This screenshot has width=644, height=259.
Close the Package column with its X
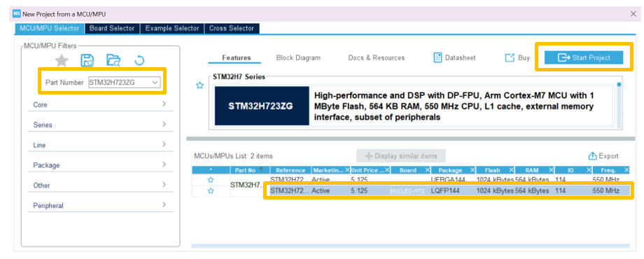click(x=472, y=169)
